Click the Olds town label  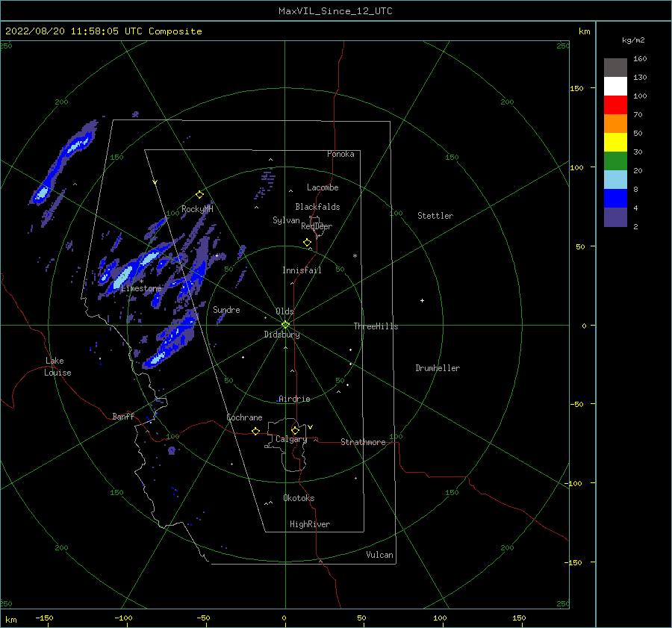[284, 311]
